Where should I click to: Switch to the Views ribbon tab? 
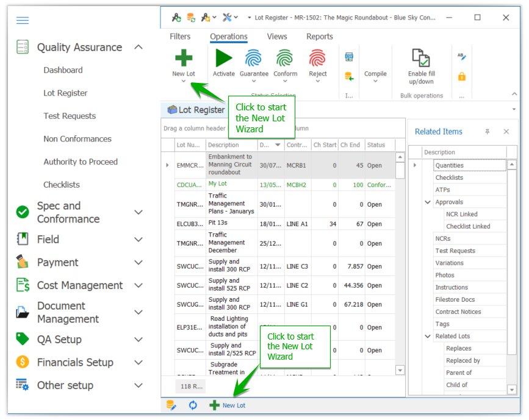coord(277,37)
